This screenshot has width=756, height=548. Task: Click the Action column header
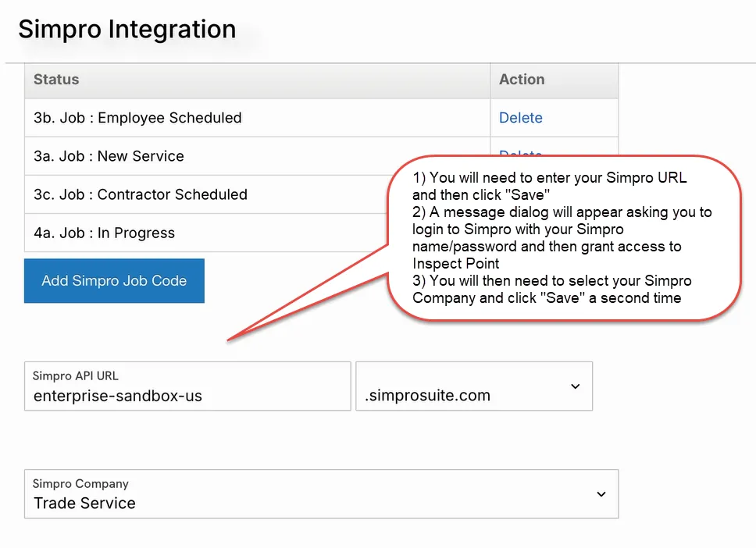[x=522, y=79]
